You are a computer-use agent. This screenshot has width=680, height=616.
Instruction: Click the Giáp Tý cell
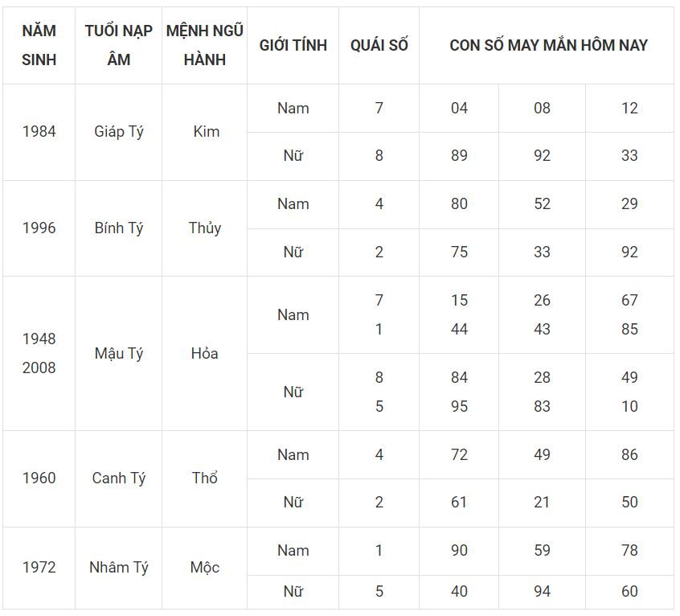coord(118,132)
